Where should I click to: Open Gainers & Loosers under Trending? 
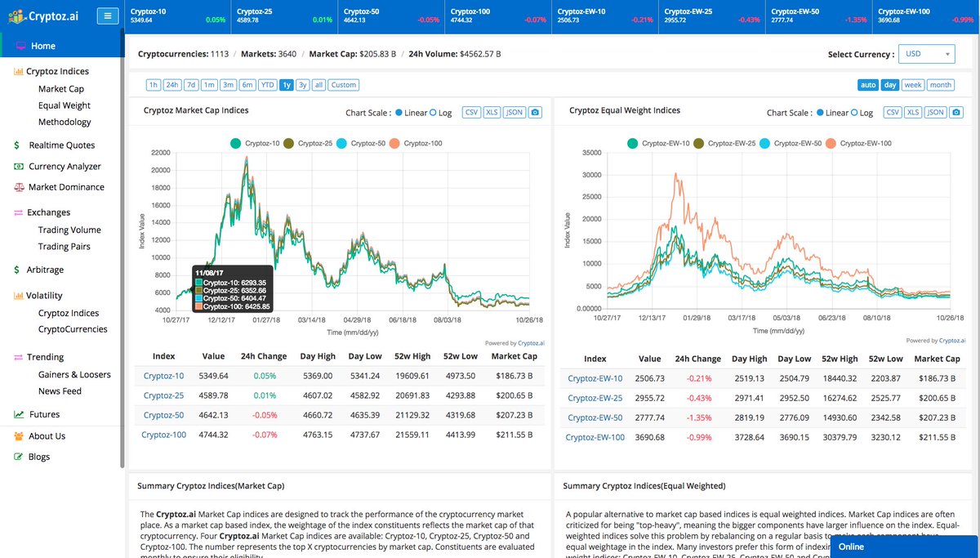[x=74, y=374]
